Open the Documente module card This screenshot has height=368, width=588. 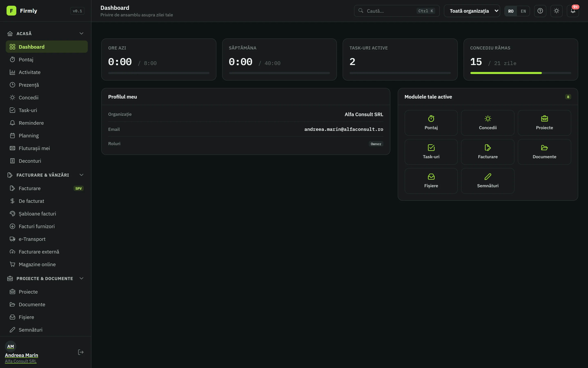[544, 152]
